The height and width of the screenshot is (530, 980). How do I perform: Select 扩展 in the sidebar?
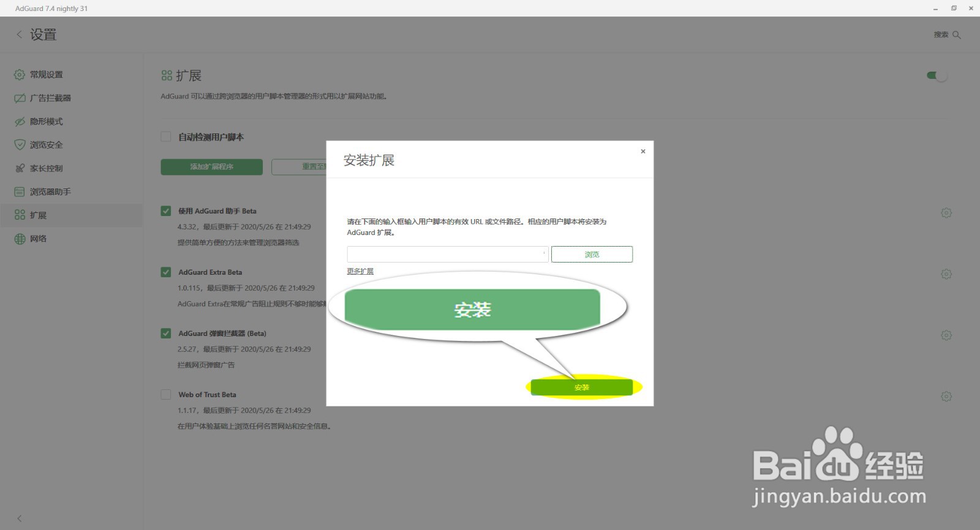pyautogui.click(x=71, y=215)
